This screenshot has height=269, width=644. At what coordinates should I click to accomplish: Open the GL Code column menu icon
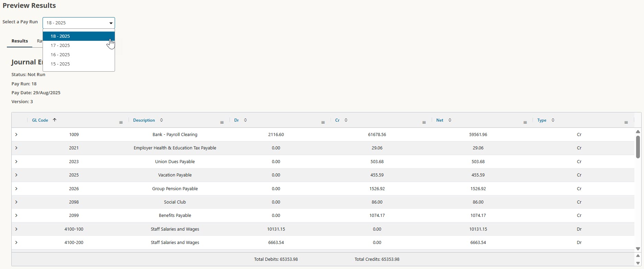[121, 122]
